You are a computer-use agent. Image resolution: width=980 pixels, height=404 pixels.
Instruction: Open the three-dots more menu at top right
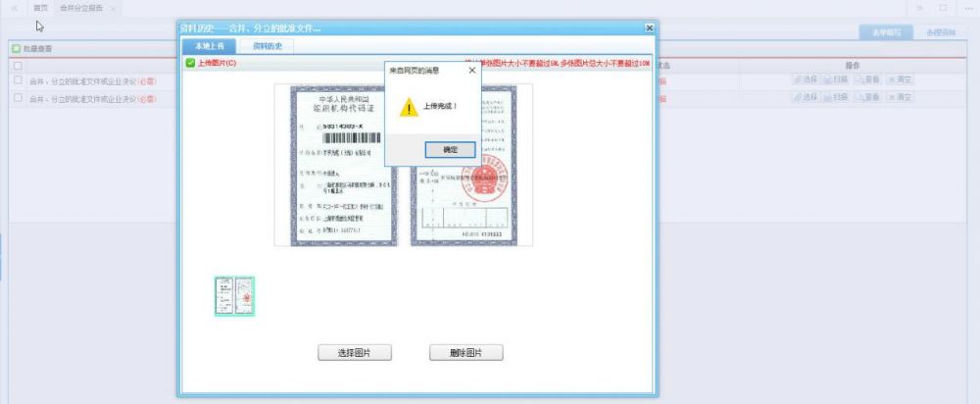pyautogui.click(x=966, y=8)
